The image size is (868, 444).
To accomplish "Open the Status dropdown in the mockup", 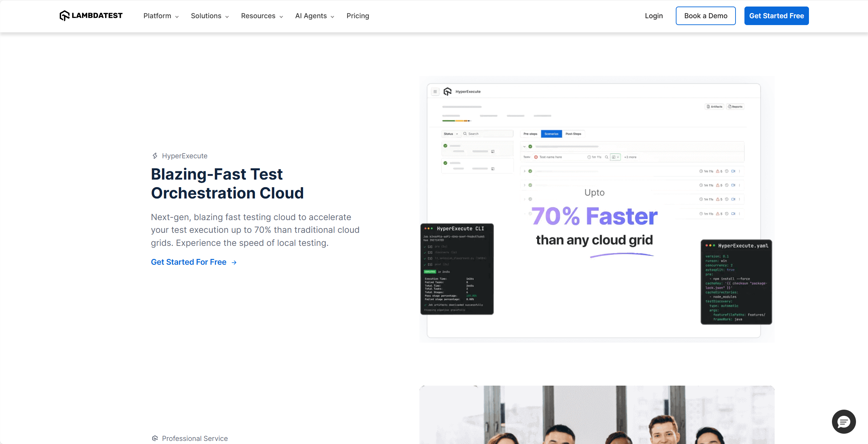I will coord(451,134).
